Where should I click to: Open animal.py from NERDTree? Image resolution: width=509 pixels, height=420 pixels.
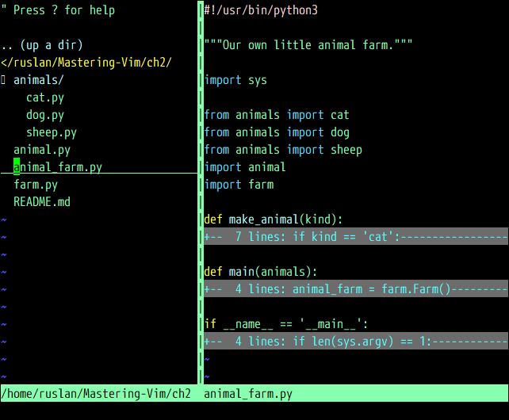click(41, 150)
